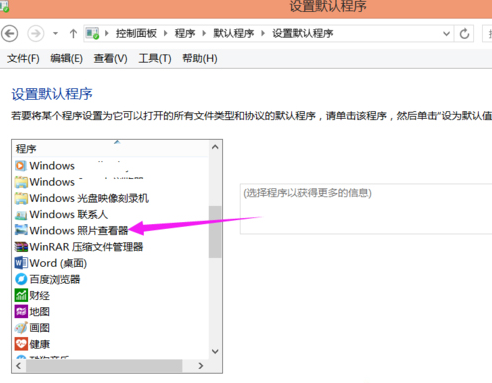Expand the chevron after 控制面板

pos(165,33)
